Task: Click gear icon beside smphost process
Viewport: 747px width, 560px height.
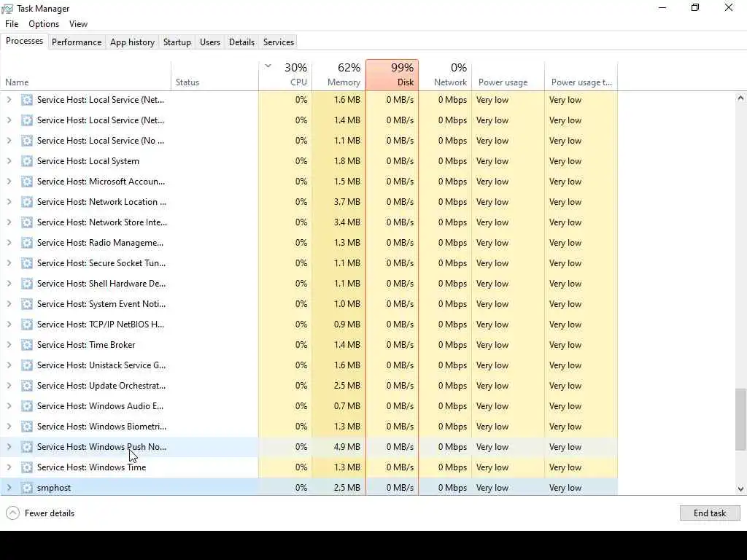Action: click(x=27, y=488)
